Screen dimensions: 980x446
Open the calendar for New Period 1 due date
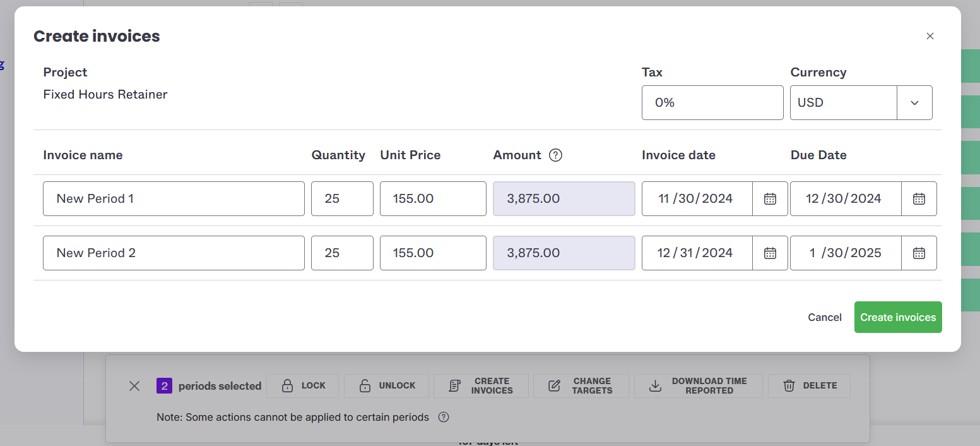point(919,198)
